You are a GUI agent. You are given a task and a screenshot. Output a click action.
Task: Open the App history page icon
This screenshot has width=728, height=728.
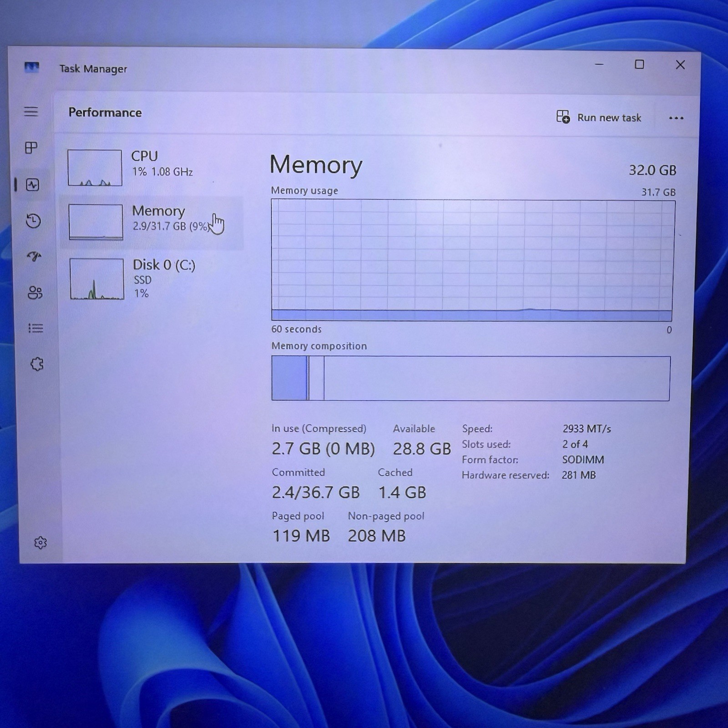point(33,221)
